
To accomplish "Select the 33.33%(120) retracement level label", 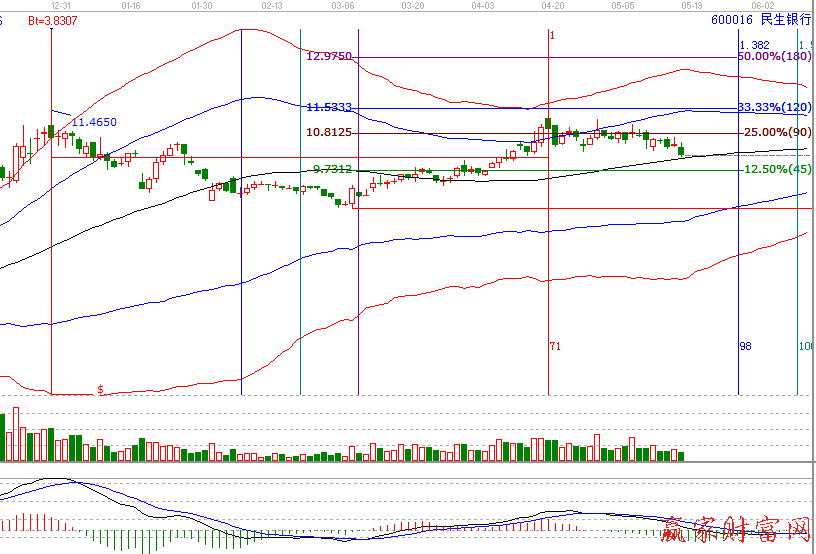I will coord(773,107).
